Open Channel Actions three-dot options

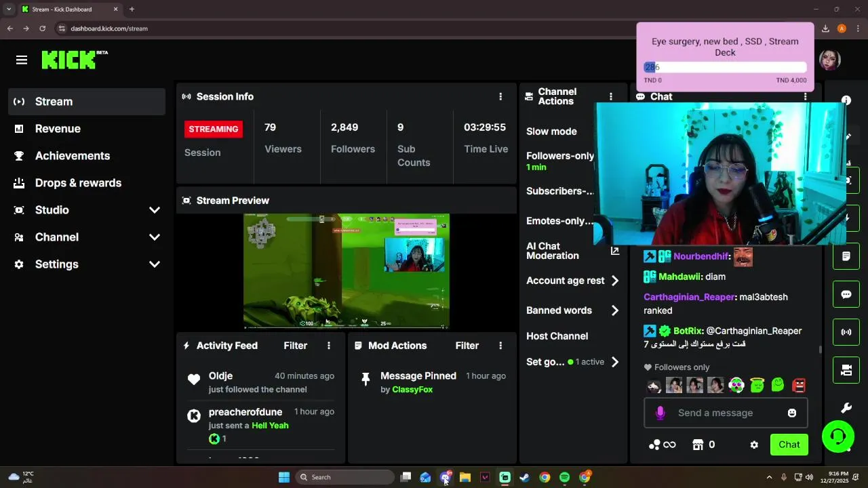pos(611,97)
